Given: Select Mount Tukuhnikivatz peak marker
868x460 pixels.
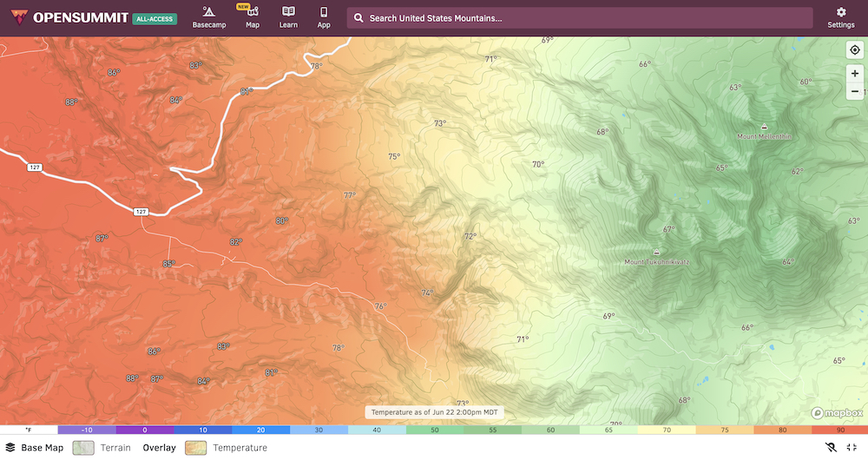Looking at the screenshot, I should point(656,253).
